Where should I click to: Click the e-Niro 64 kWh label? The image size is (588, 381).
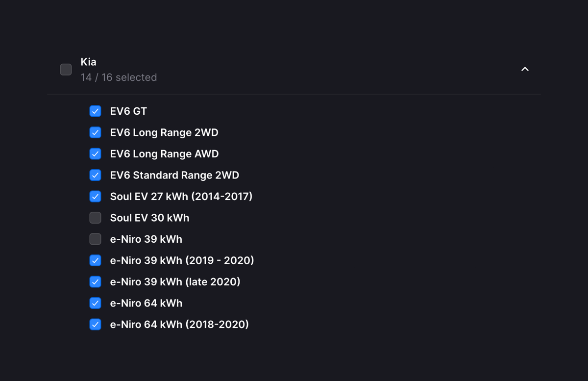[x=146, y=303]
